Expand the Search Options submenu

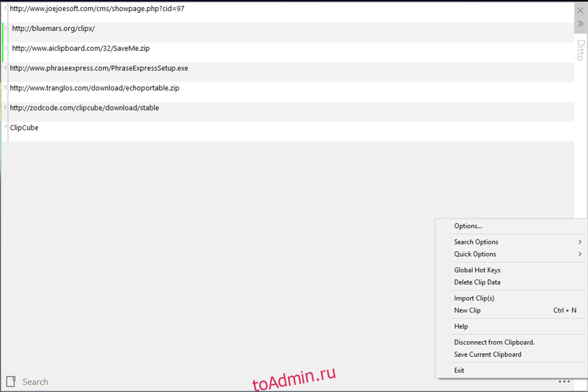click(511, 242)
